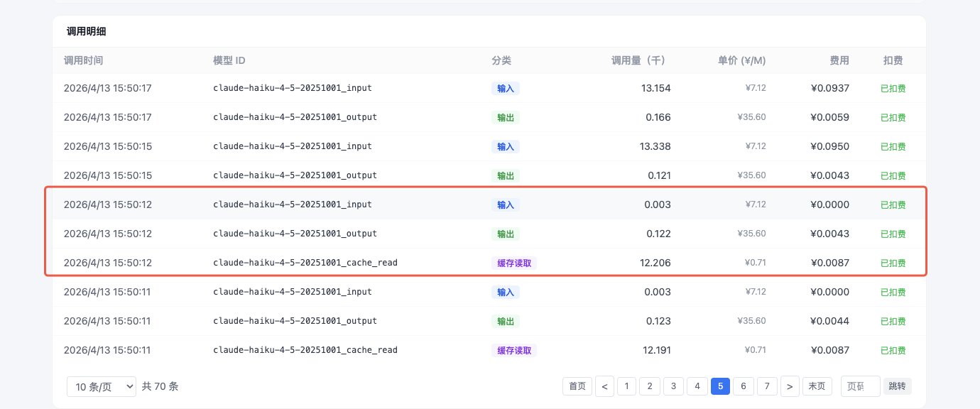Switch to page 6

tap(744, 386)
